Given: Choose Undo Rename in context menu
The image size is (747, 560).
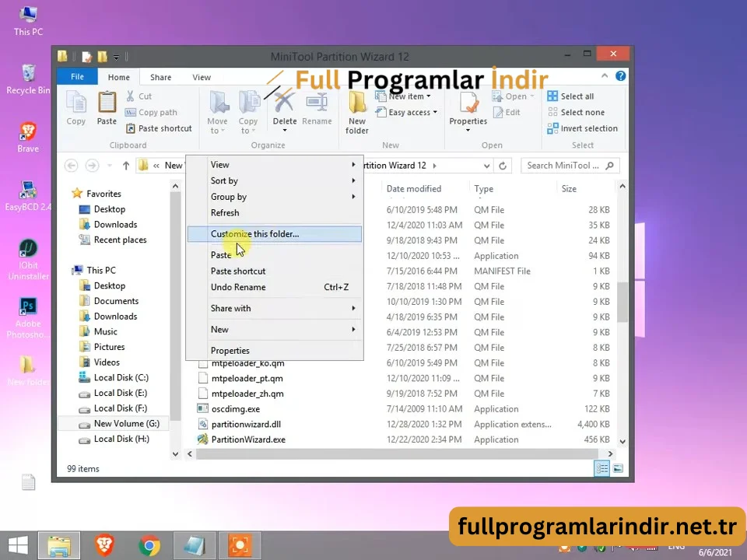Looking at the screenshot, I should [275, 287].
